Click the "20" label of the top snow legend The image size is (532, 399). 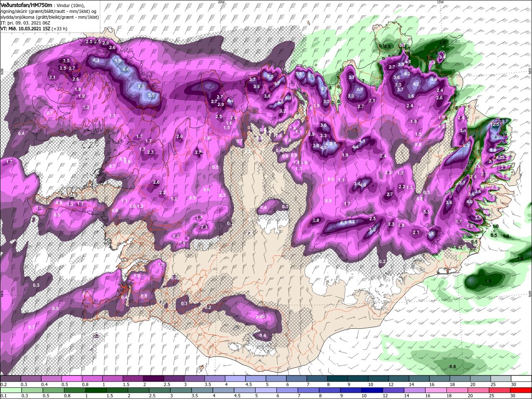(x=473, y=384)
